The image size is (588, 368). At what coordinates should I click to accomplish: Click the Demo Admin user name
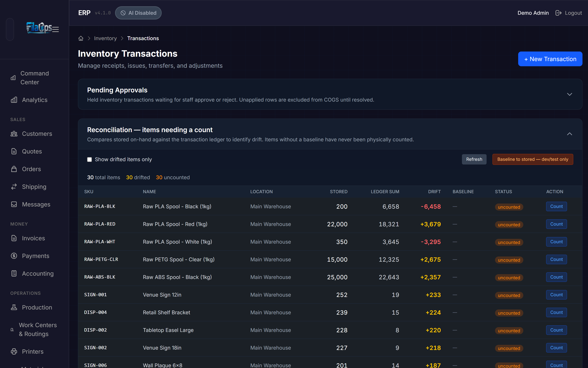(x=533, y=13)
